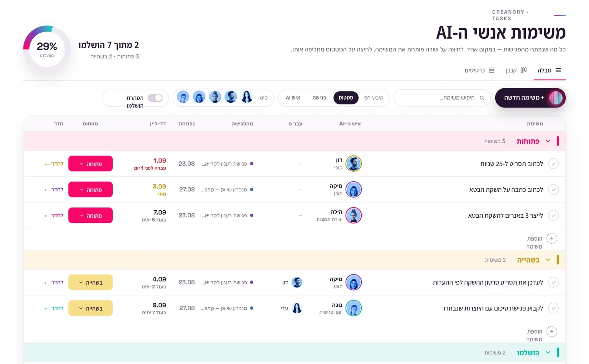Click מיקה's avatar in the לעדכן את תסריט row
589x364 pixels.
353,282
